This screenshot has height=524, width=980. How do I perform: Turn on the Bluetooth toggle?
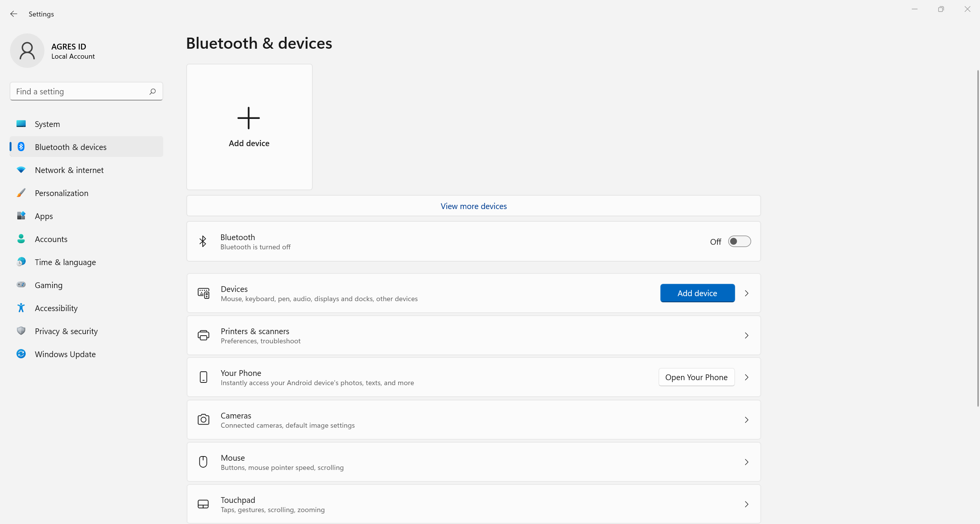point(739,242)
